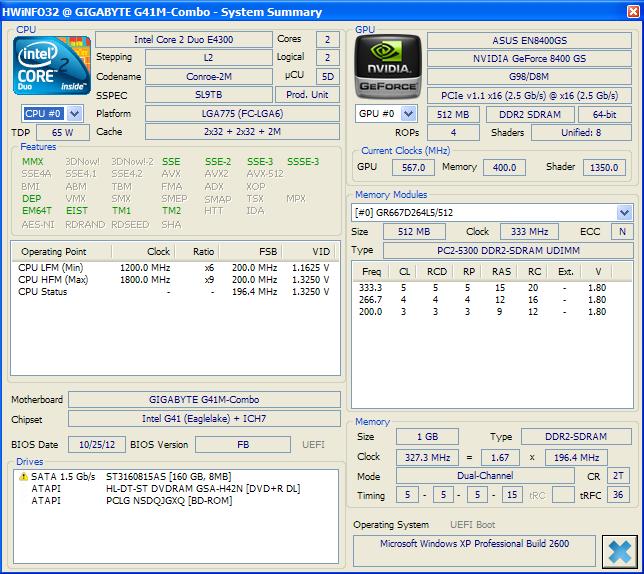Select the 333.3 frequency timing row
The height and width of the screenshot is (574, 644).
[x=492, y=288]
